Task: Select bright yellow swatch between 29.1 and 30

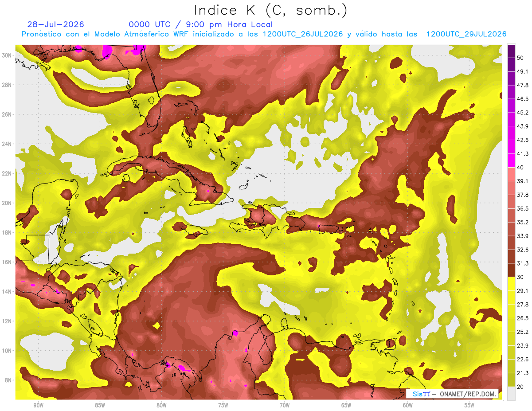Action: click(511, 284)
